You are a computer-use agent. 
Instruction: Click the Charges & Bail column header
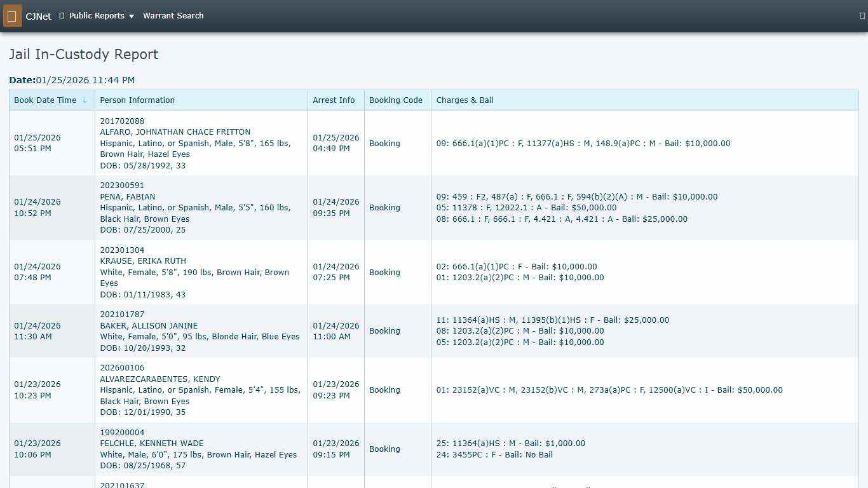click(465, 100)
